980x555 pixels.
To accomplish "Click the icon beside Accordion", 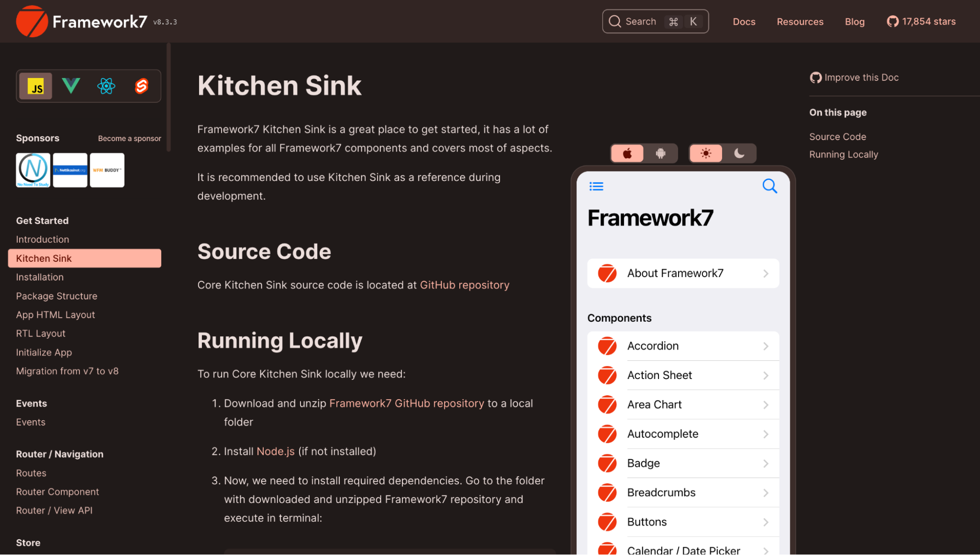I will point(607,346).
